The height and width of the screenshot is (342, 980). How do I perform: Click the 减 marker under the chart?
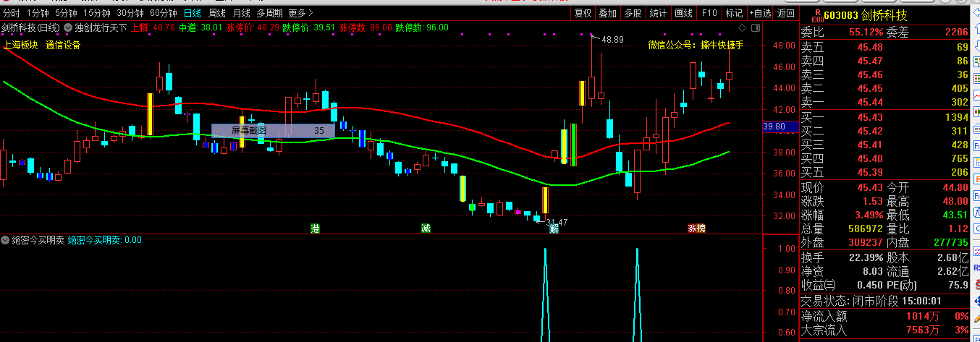point(426,228)
